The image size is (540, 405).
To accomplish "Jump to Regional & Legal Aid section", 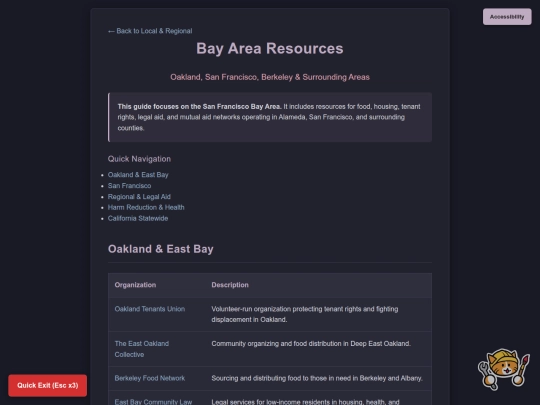I will (139, 197).
